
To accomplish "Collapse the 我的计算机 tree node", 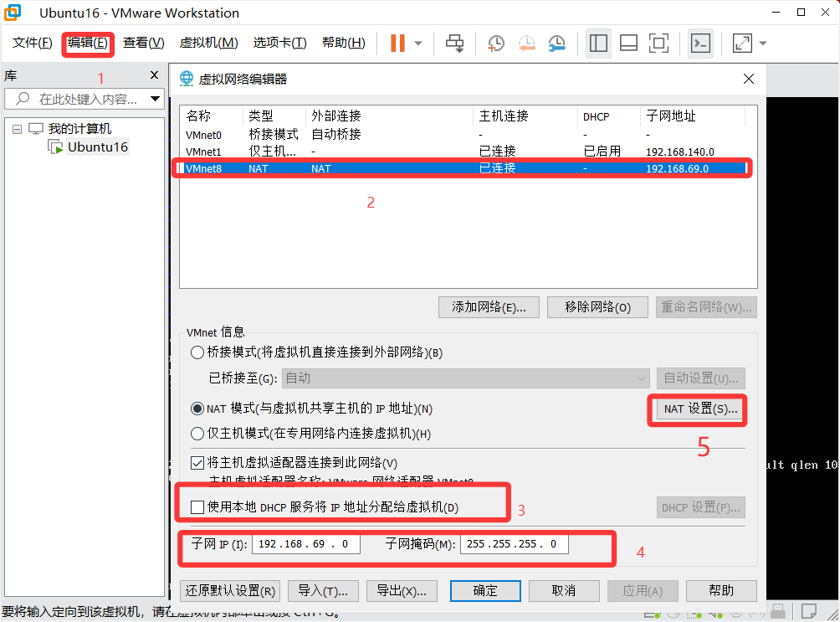I will pyautogui.click(x=17, y=129).
